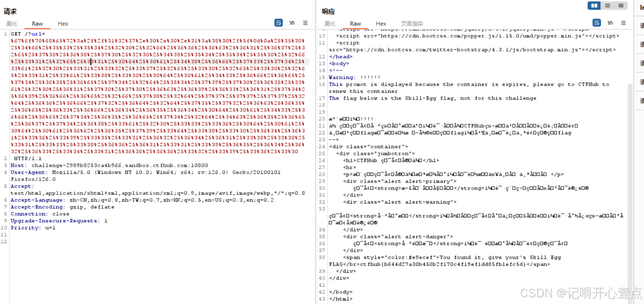Click '<div class="container">' response line
This screenshot has width=644, height=304.
(369, 147)
